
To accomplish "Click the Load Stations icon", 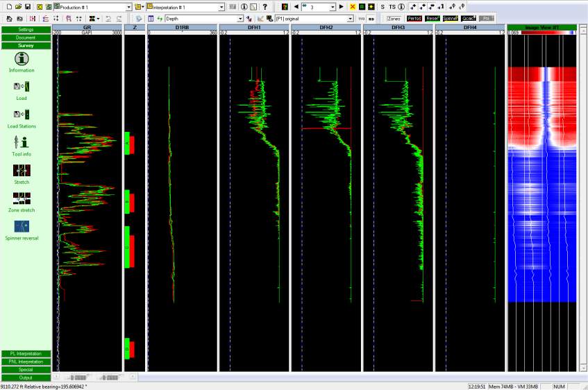I will click(22, 115).
